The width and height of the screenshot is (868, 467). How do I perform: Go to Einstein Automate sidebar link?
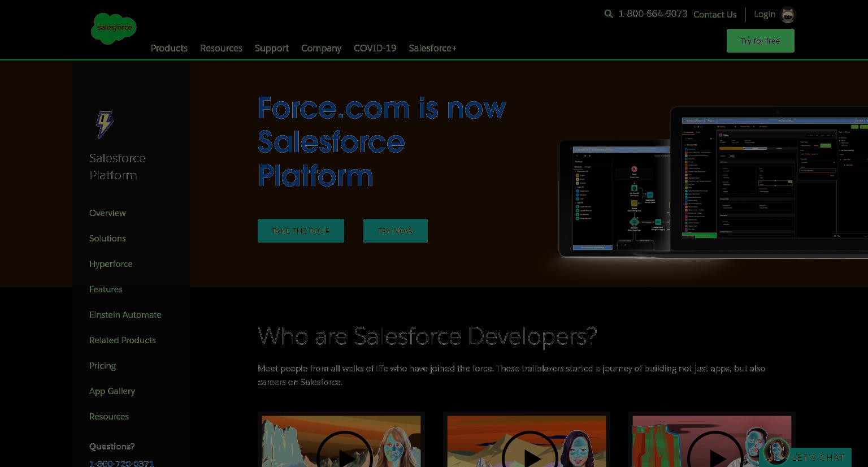pos(125,315)
